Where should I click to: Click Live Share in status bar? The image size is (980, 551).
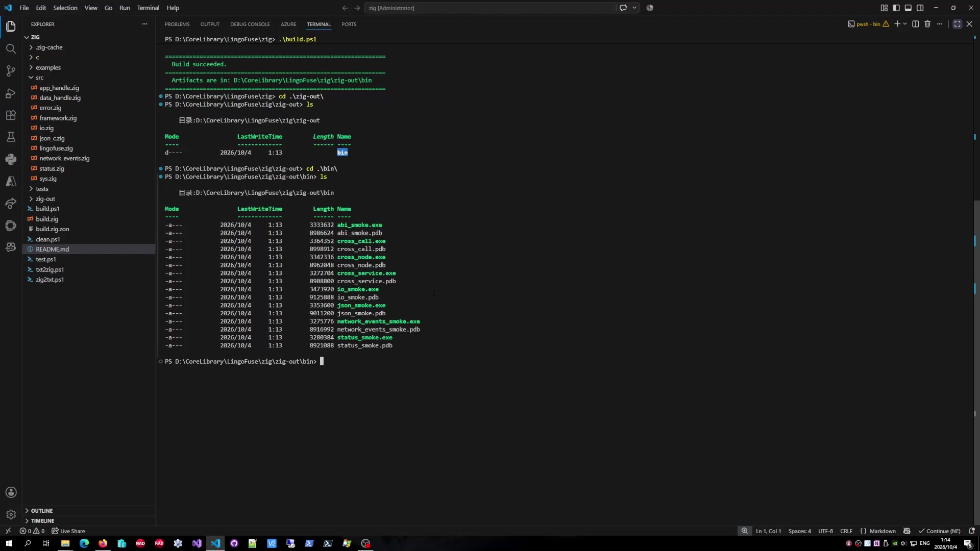click(x=68, y=531)
